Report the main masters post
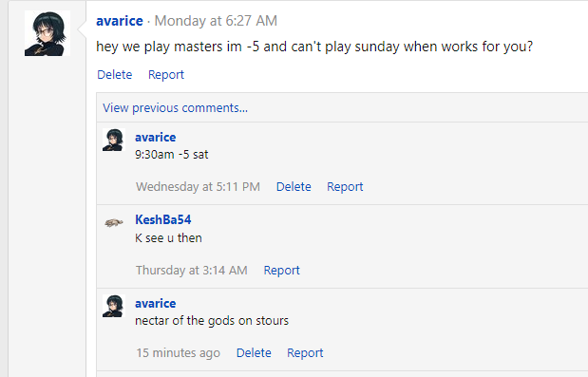 [x=166, y=75]
